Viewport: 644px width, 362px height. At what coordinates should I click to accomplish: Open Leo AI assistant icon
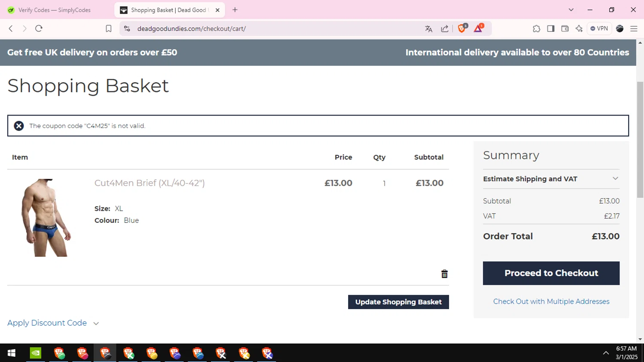[x=579, y=29]
